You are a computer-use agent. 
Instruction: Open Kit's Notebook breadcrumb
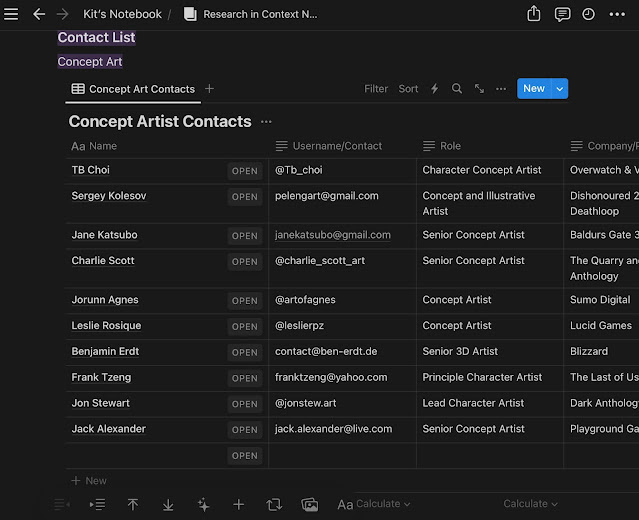[x=122, y=14]
